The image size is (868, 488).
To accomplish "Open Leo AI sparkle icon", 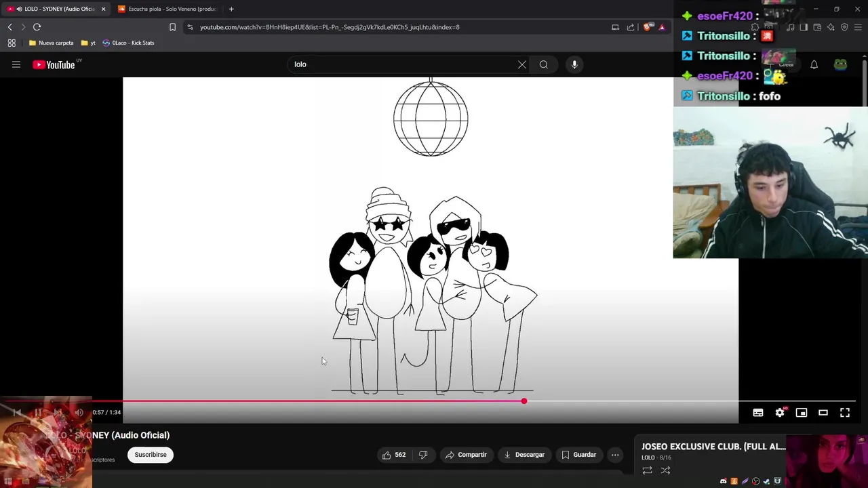I will [831, 27].
